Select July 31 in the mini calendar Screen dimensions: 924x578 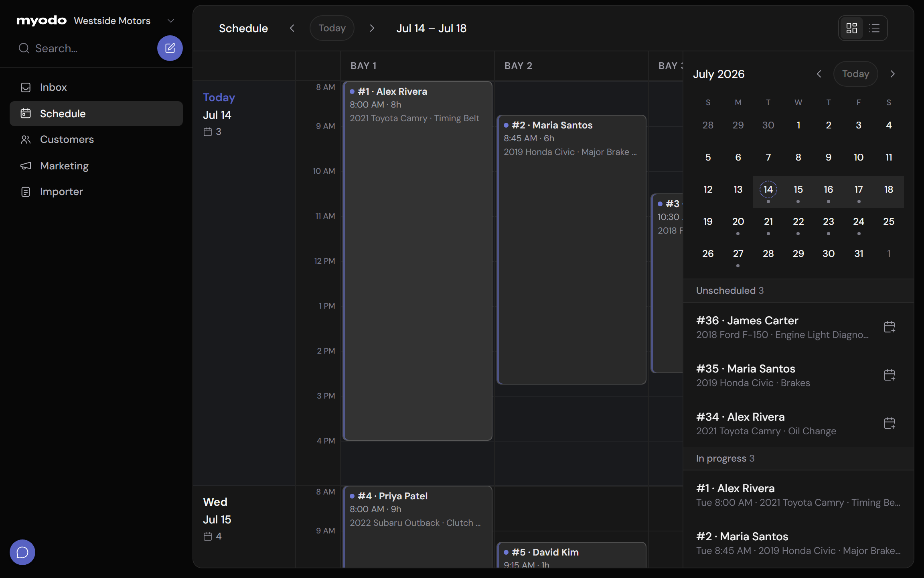(x=859, y=254)
